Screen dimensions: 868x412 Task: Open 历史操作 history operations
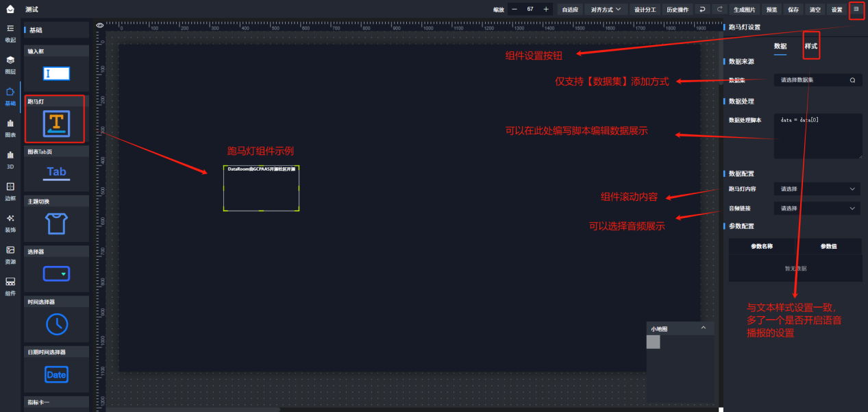click(x=678, y=10)
